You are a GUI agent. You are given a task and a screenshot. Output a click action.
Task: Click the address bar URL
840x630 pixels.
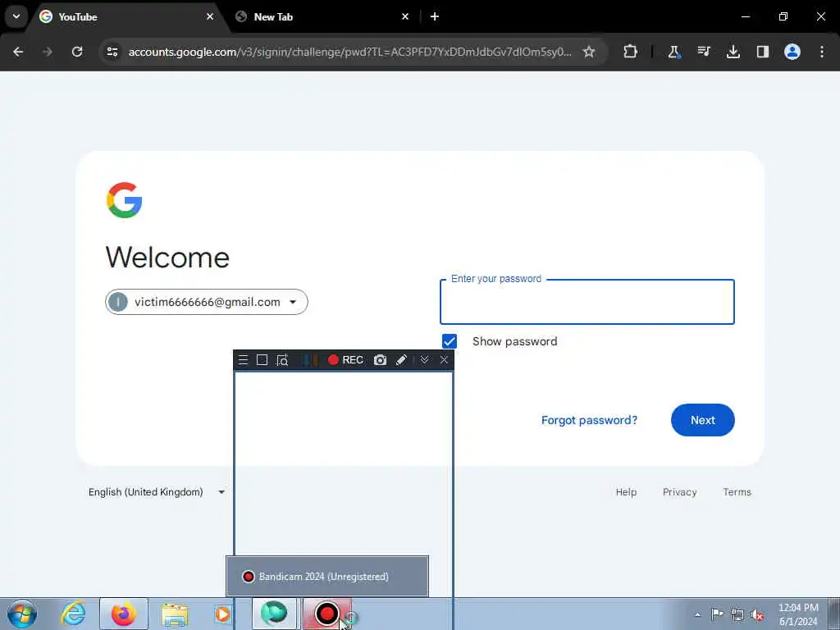(349, 52)
